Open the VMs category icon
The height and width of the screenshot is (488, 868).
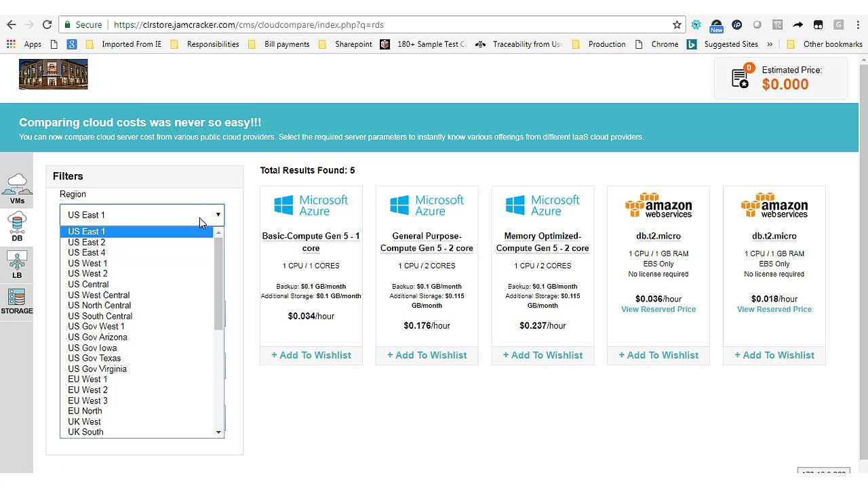click(17, 188)
